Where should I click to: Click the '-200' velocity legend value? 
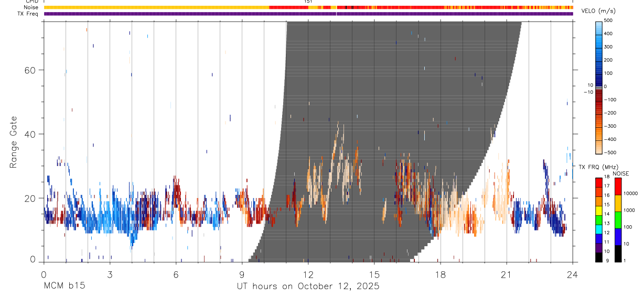[610, 113]
